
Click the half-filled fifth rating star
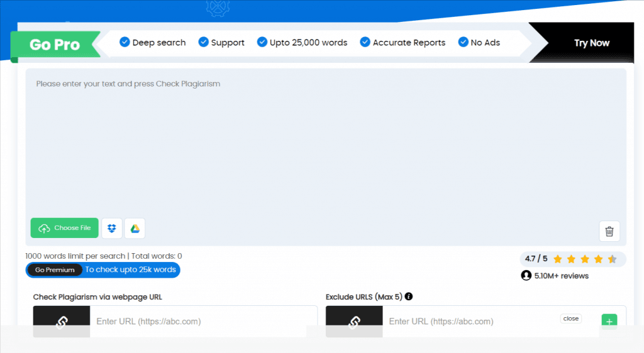[612, 259]
